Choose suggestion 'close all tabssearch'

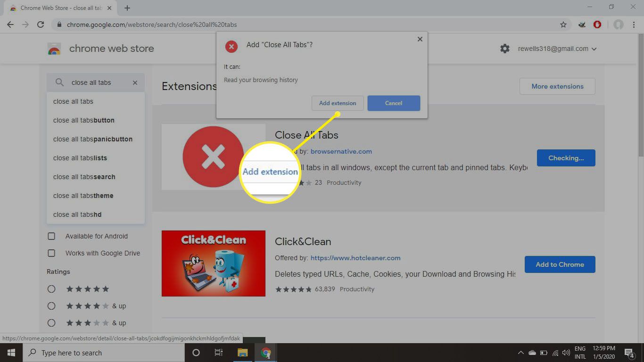pos(96,177)
